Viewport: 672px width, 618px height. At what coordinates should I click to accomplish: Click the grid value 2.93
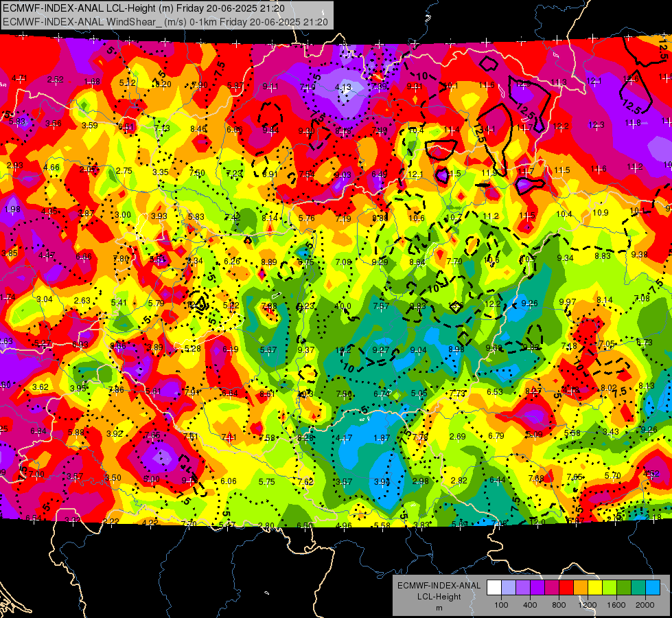click(x=15, y=165)
